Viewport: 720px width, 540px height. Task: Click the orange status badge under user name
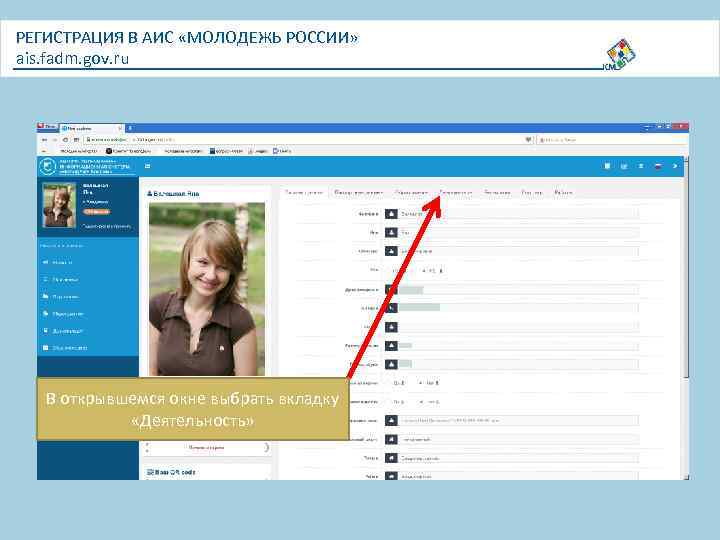tap(97, 212)
